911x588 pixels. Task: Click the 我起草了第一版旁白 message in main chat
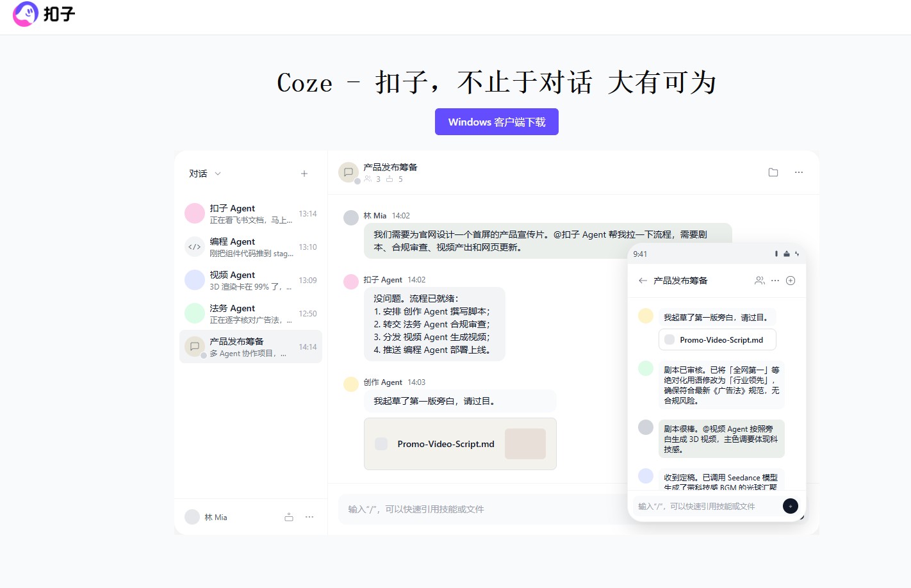click(x=460, y=401)
